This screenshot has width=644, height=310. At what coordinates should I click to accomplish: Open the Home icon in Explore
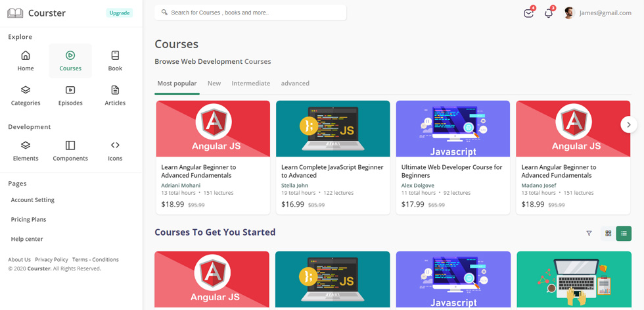[x=26, y=55]
